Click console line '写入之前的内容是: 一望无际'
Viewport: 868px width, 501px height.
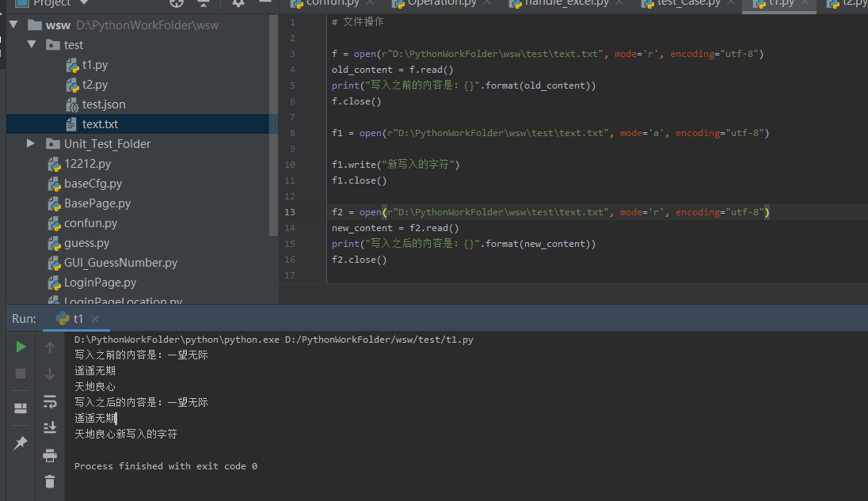[x=141, y=355]
